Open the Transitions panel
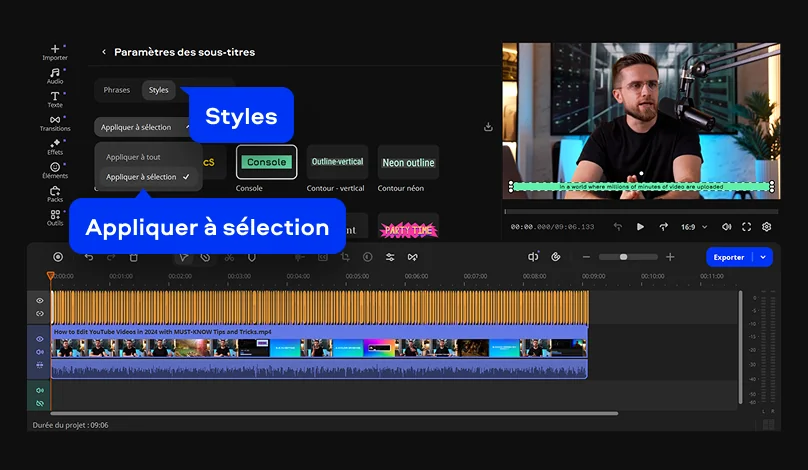This screenshot has width=808, height=470. [55, 122]
